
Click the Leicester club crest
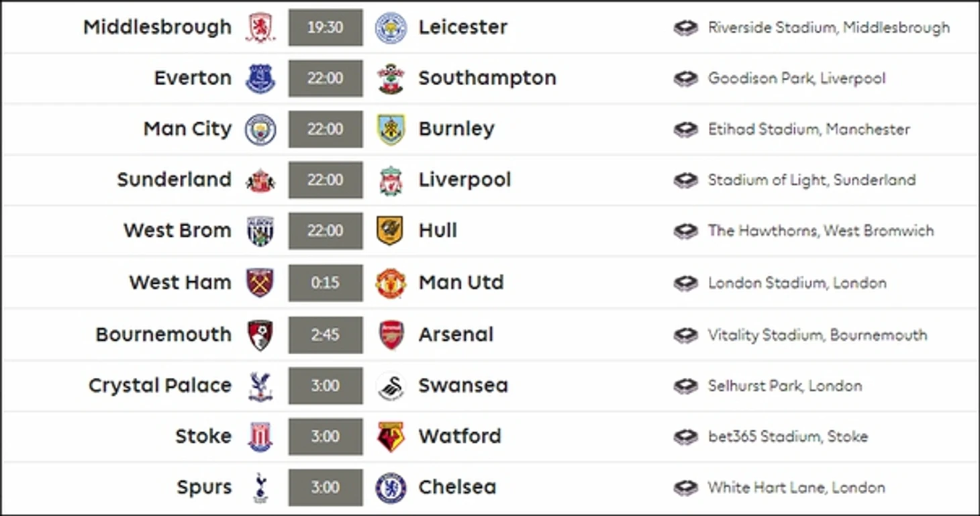pos(391,28)
